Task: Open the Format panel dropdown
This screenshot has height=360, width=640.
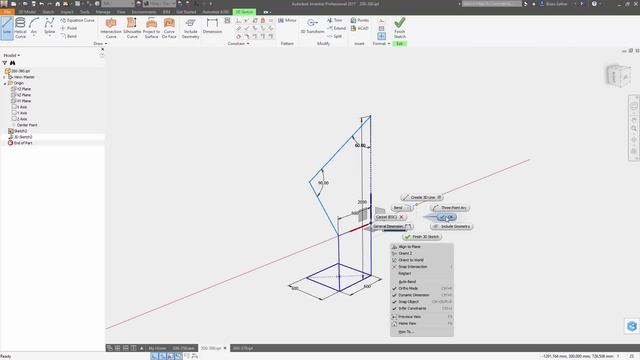Action: [x=381, y=43]
